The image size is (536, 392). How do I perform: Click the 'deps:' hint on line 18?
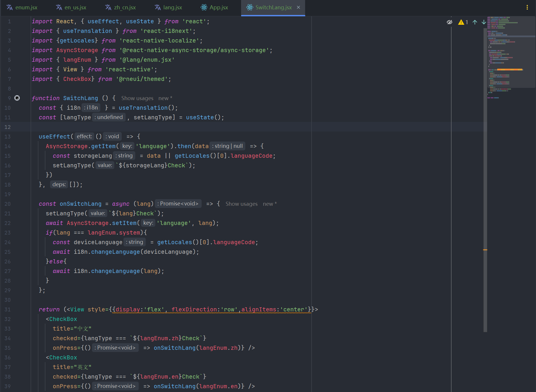59,185
